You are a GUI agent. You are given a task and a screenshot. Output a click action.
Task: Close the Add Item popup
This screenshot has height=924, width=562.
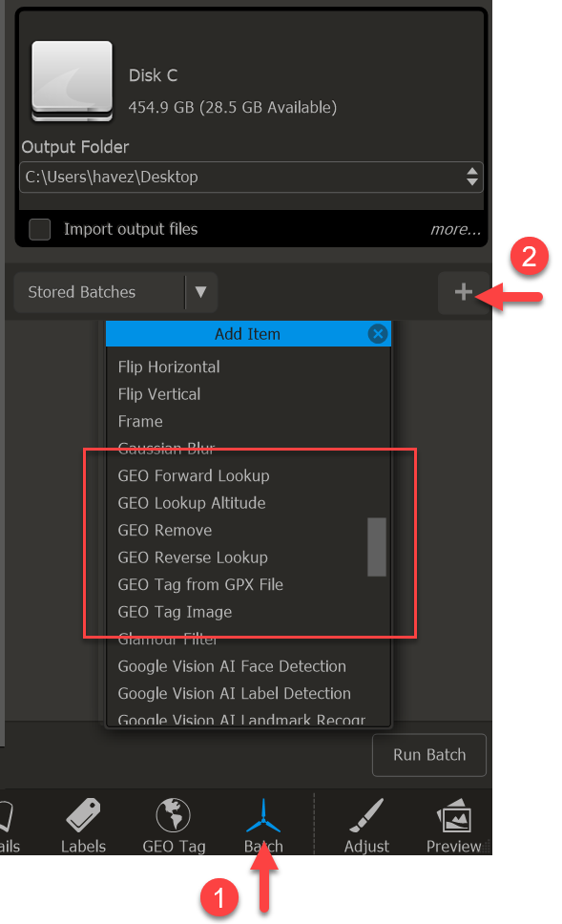click(x=378, y=334)
